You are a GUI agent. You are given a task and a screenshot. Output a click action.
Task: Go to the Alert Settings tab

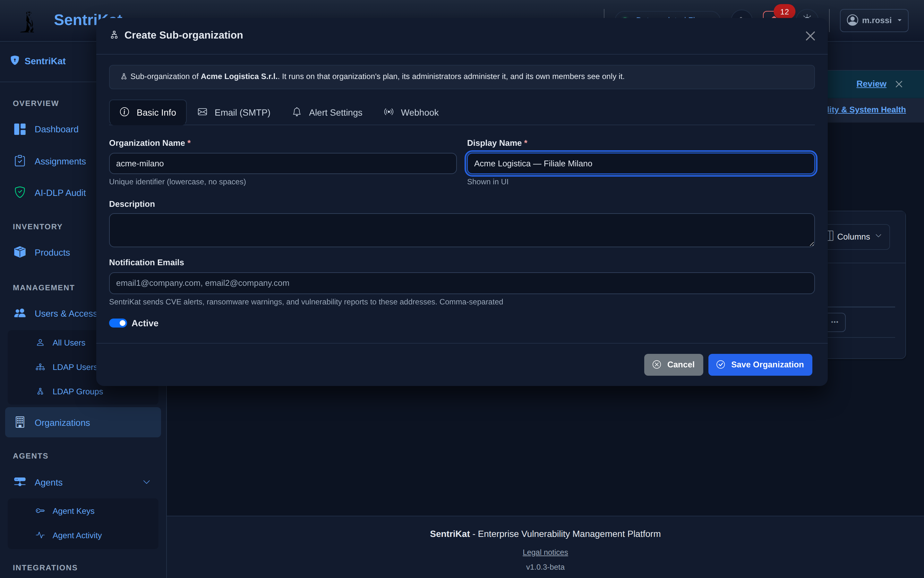tap(327, 112)
